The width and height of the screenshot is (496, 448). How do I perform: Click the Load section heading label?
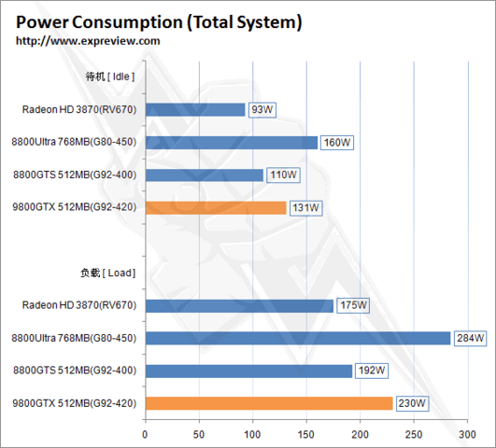107,273
